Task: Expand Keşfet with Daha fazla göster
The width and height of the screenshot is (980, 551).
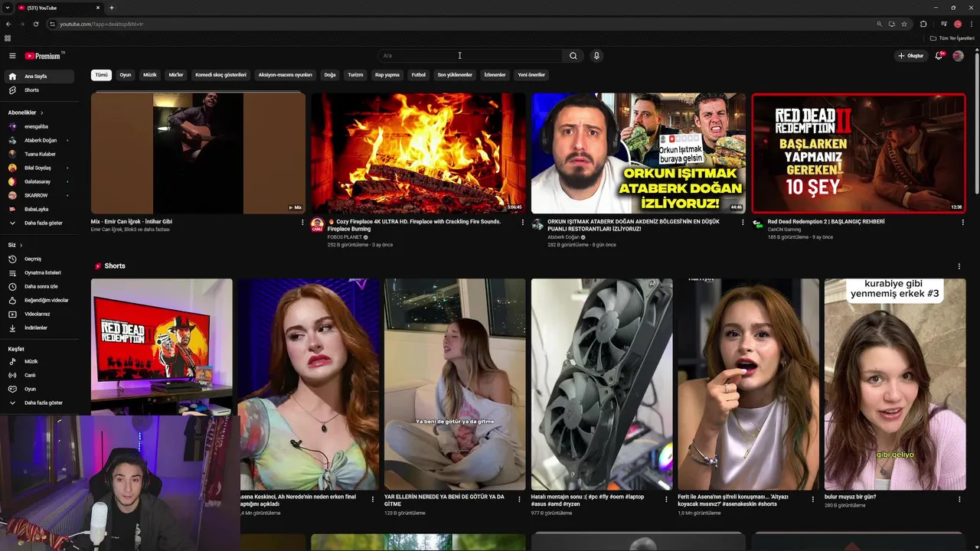Action: tap(41, 403)
